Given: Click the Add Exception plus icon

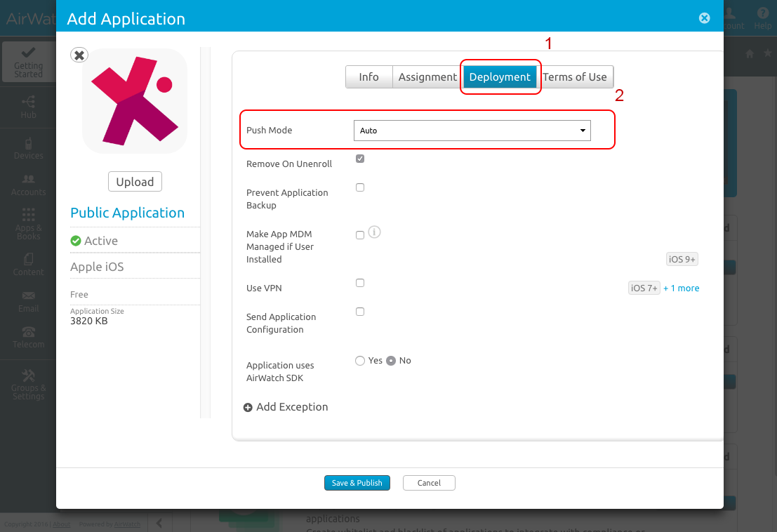Looking at the screenshot, I should click(248, 407).
